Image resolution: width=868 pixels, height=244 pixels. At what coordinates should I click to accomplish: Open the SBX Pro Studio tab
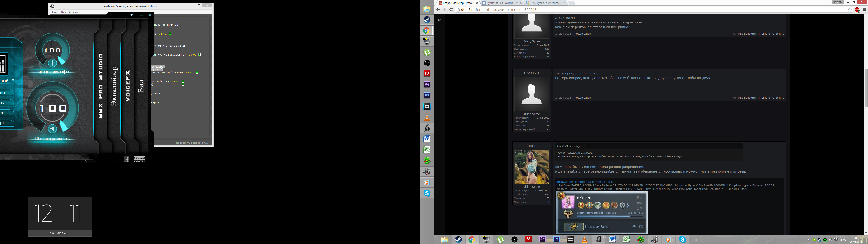(x=100, y=86)
